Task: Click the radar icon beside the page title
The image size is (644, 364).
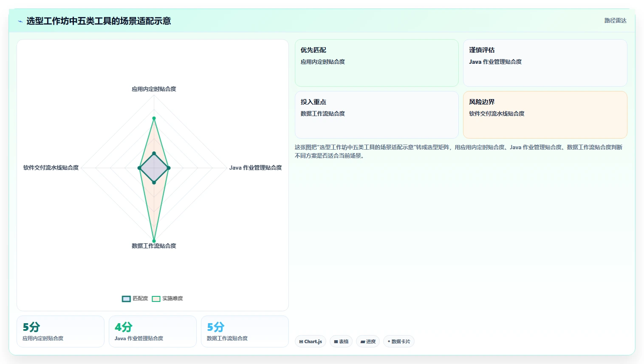Action: coord(20,21)
